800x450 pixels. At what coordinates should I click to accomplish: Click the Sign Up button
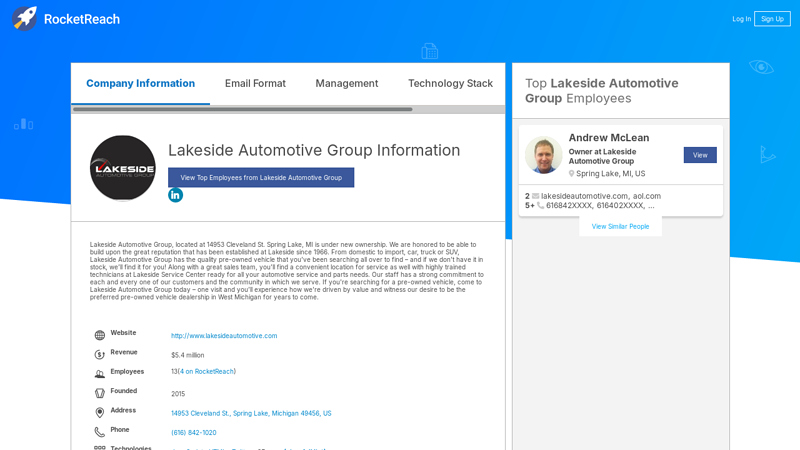(772, 19)
